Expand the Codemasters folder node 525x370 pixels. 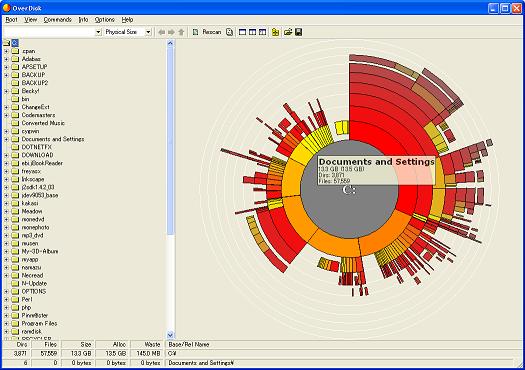(6, 115)
